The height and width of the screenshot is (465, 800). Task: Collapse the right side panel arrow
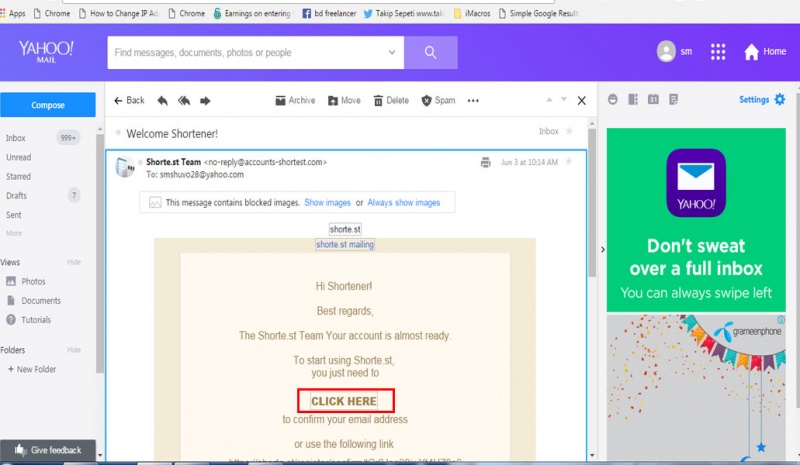[603, 250]
